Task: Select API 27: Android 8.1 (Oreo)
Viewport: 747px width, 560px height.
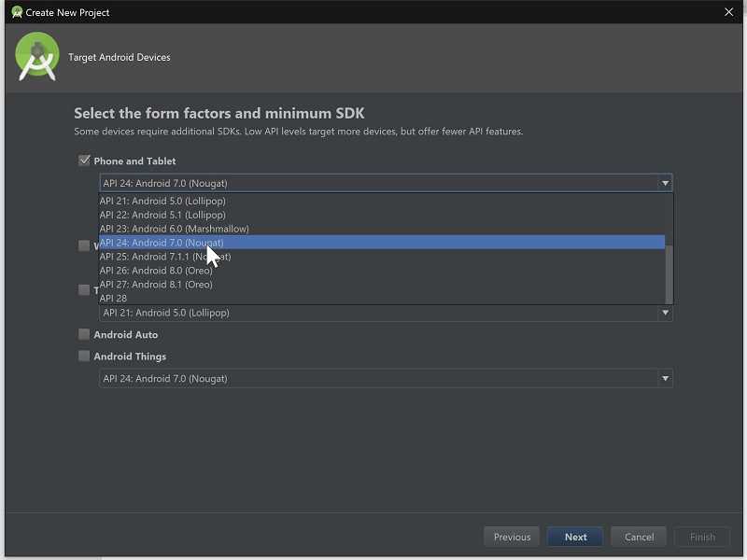Action: 382,285
